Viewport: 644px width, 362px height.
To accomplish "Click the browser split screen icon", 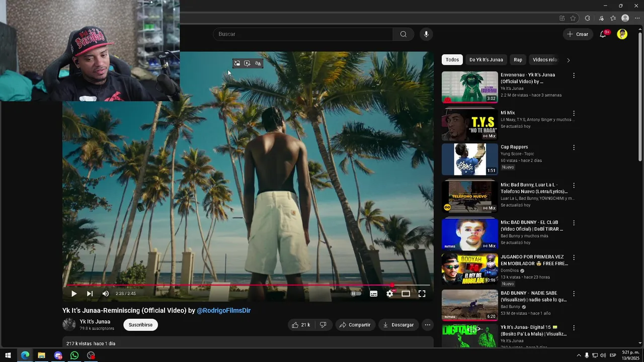I will (x=562, y=18).
